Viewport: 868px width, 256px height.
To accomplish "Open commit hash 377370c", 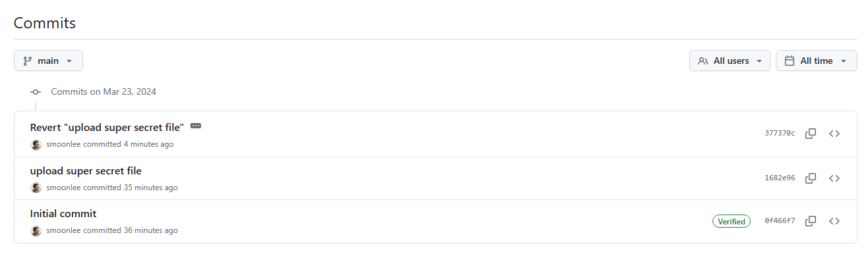I will [780, 134].
